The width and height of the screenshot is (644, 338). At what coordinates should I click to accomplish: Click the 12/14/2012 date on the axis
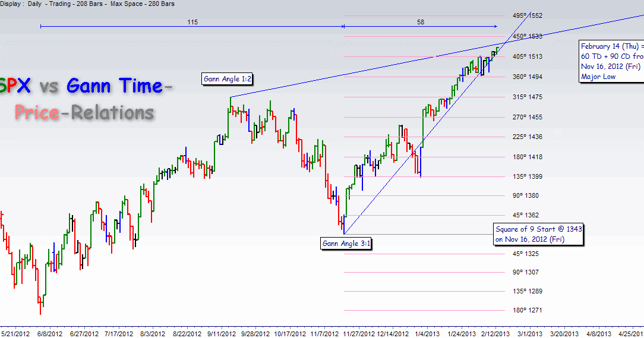point(393,333)
